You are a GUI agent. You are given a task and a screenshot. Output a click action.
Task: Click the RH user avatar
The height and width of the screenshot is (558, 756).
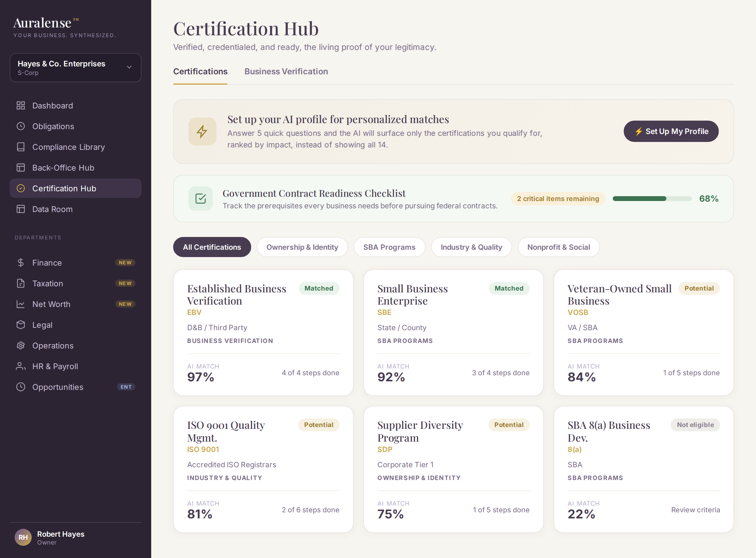pos(23,537)
